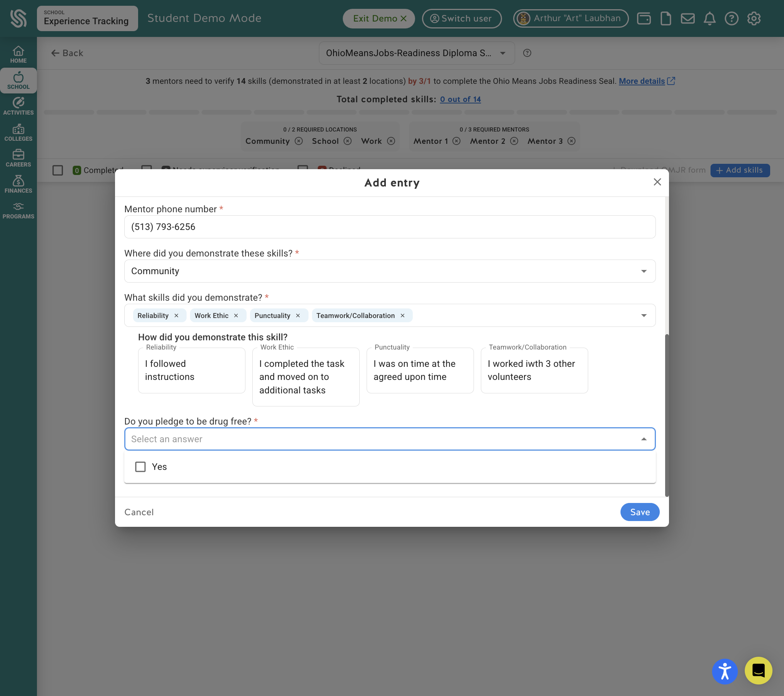The image size is (784, 696).
Task: Open the wallet icon in header
Action: (x=644, y=18)
